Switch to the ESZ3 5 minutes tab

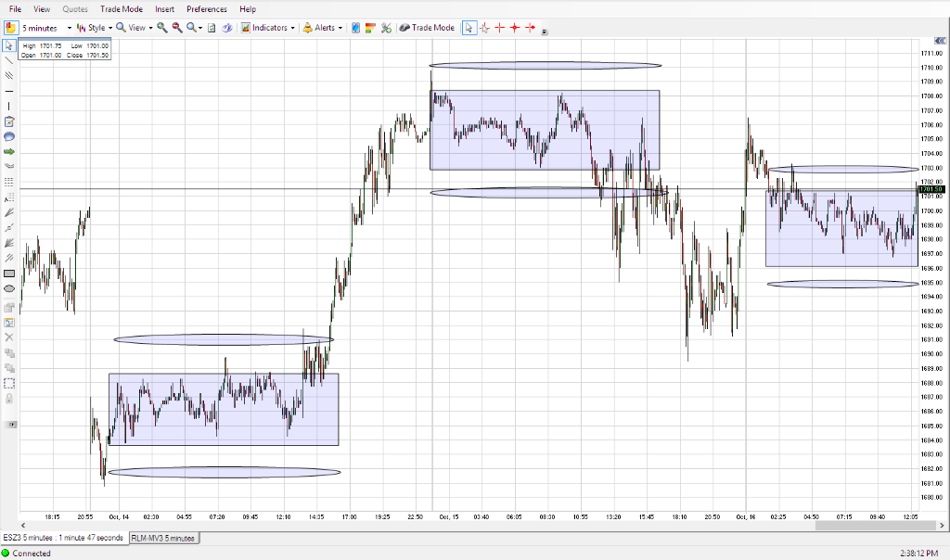[x=64, y=538]
